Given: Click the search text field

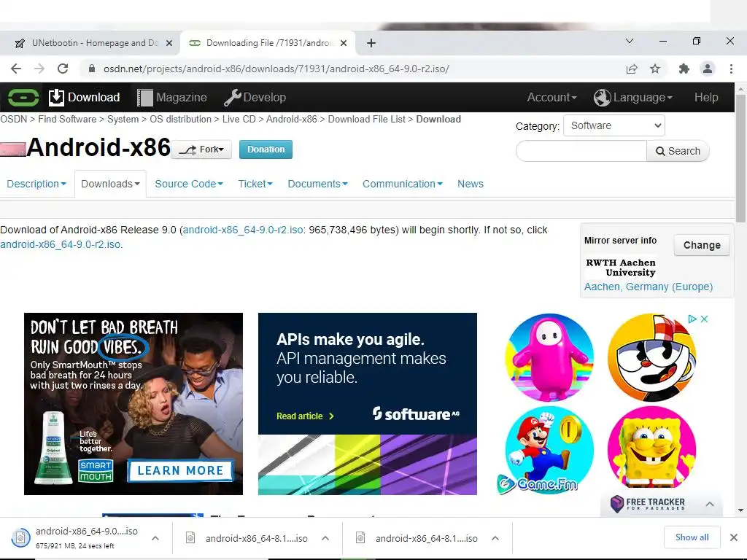Looking at the screenshot, I should (581, 151).
